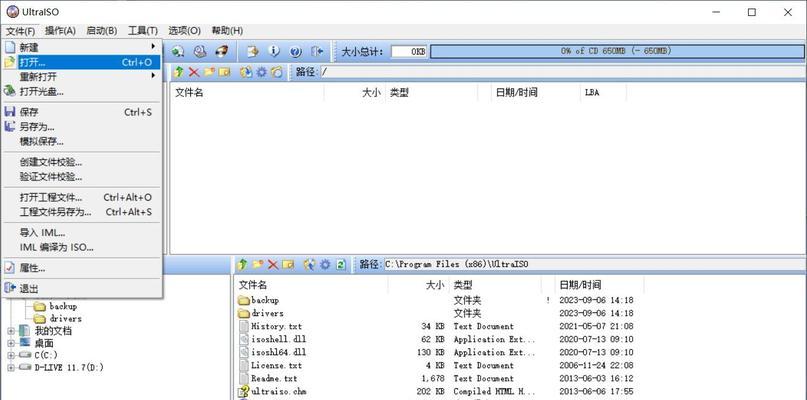
Task: Sort upper pane by 日期/时间 column
Action: click(535, 93)
